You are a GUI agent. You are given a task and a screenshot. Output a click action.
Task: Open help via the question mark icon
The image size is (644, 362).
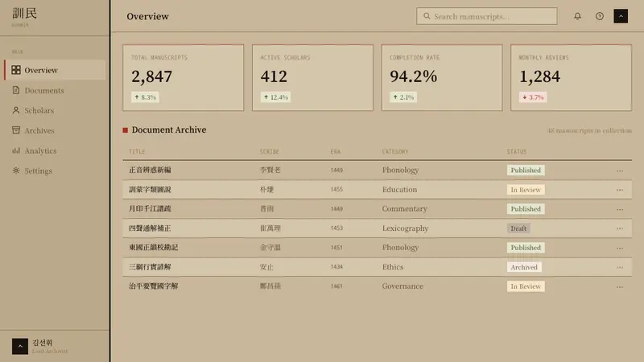tap(600, 16)
